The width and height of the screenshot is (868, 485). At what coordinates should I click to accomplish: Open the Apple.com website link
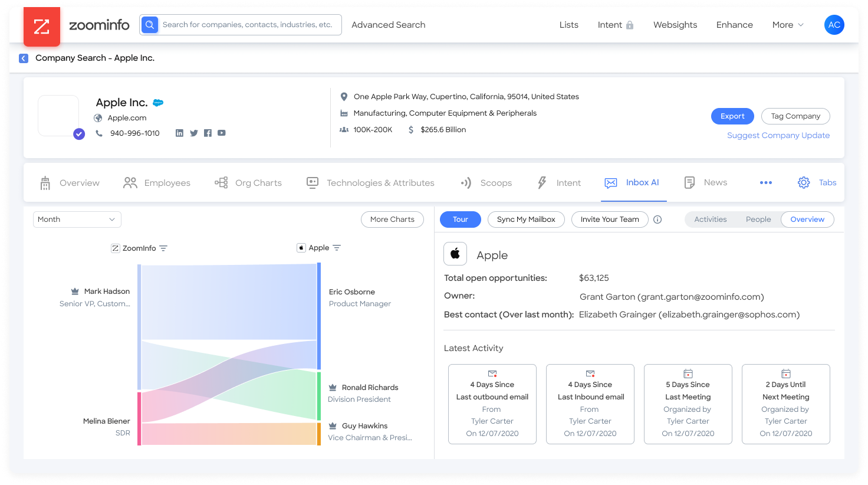(127, 118)
